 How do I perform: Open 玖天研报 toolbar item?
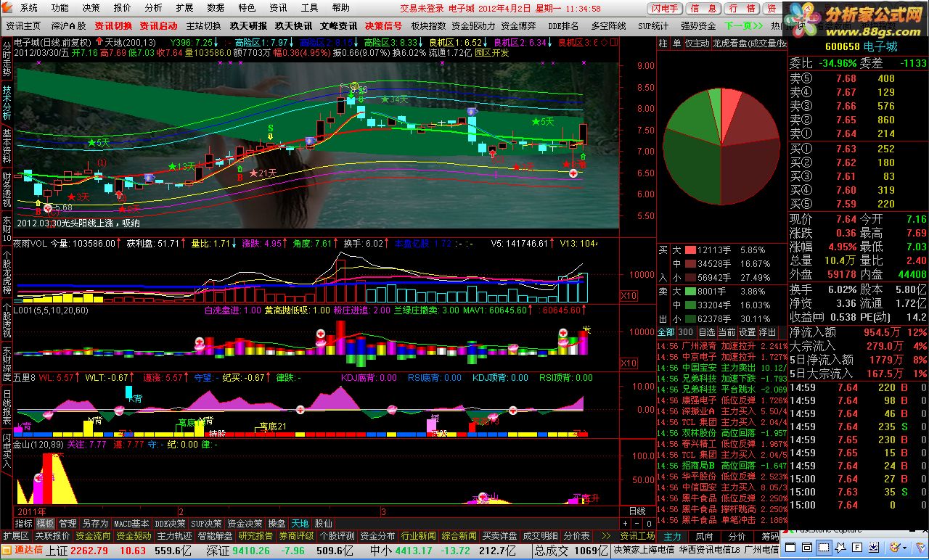click(x=248, y=25)
